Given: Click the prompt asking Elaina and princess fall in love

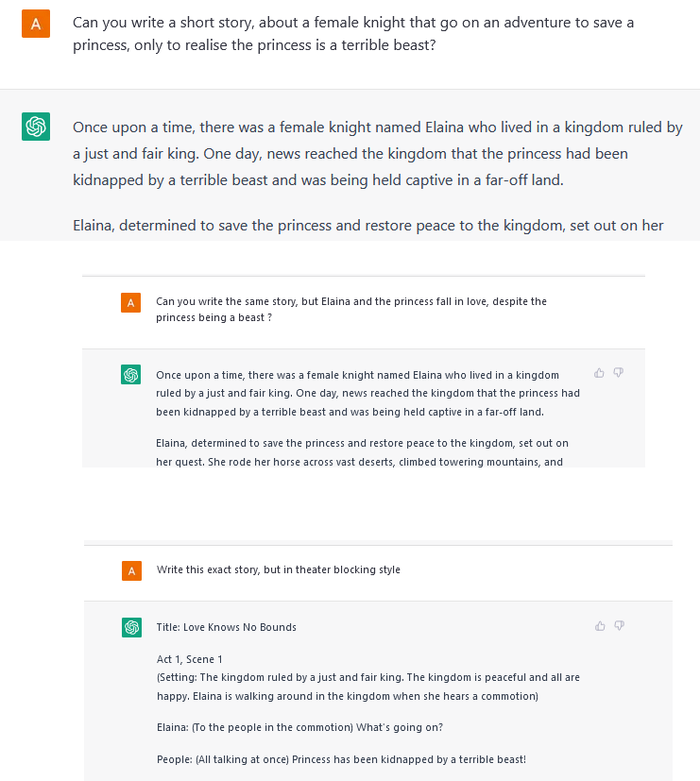Looking at the screenshot, I should click(351, 310).
